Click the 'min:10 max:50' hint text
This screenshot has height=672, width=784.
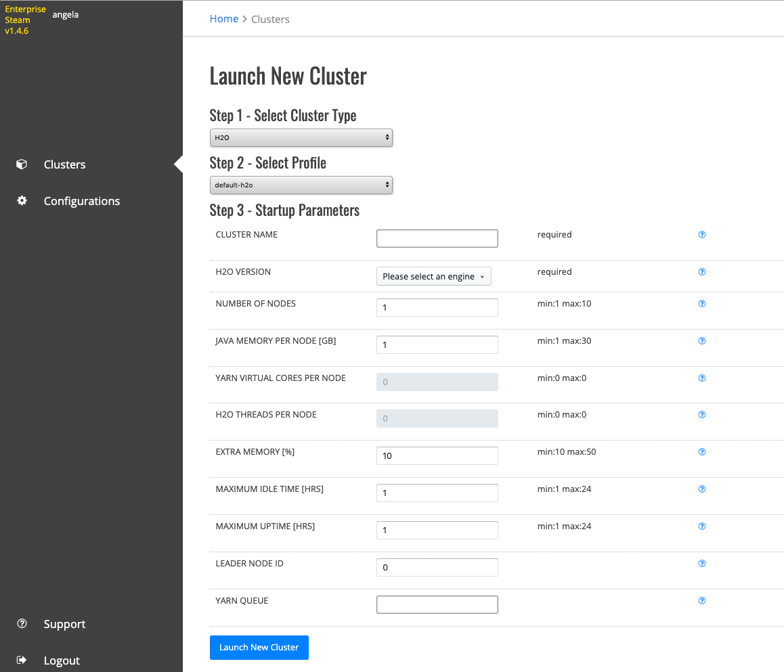click(567, 451)
